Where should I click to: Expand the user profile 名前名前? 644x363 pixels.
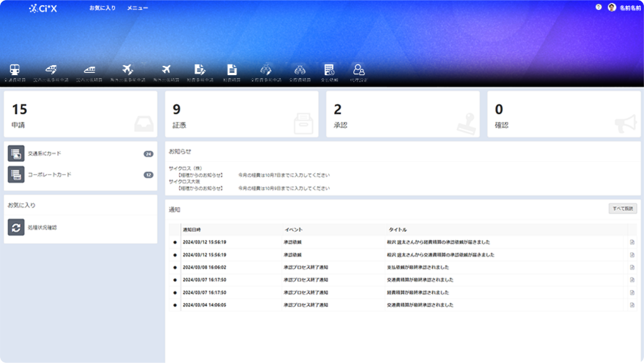(624, 8)
